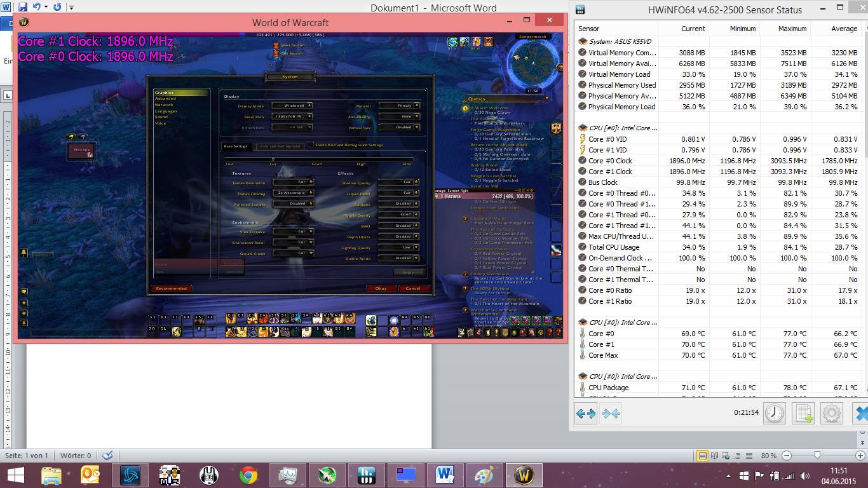Viewport: 868px width, 488px height.
Task: Open File Explorer from the taskbar
Action: pyautogui.click(x=51, y=475)
